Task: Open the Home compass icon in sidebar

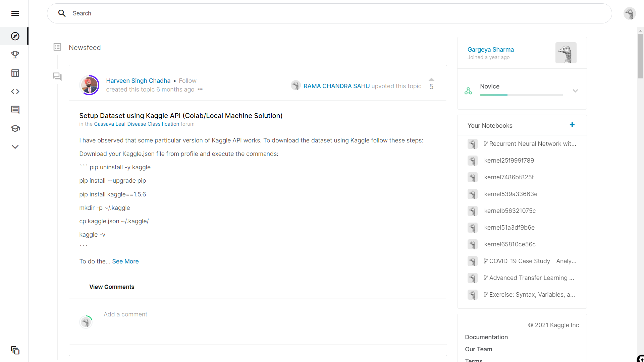Action: [x=15, y=36]
